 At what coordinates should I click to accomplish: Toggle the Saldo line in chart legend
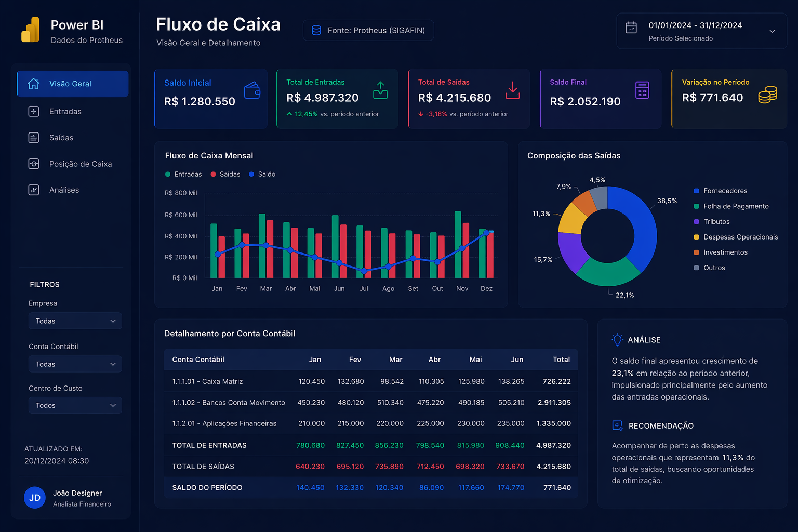(x=262, y=175)
